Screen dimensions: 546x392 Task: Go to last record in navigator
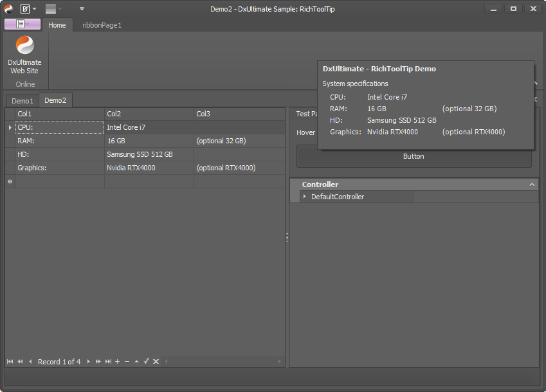(x=108, y=361)
